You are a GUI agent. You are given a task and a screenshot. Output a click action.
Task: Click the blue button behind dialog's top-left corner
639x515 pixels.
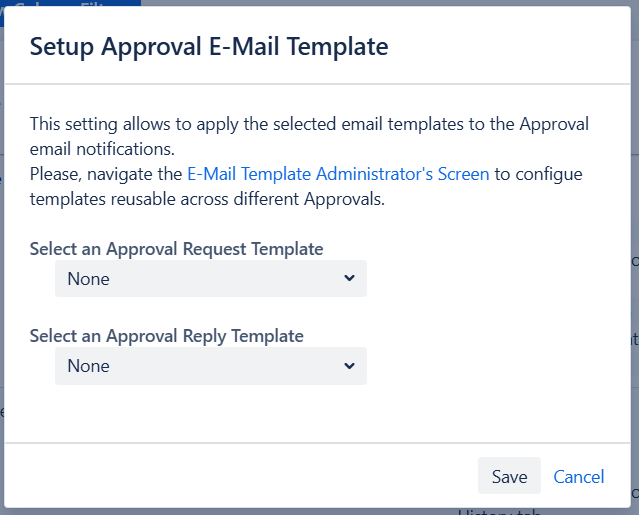click(x=70, y=3)
